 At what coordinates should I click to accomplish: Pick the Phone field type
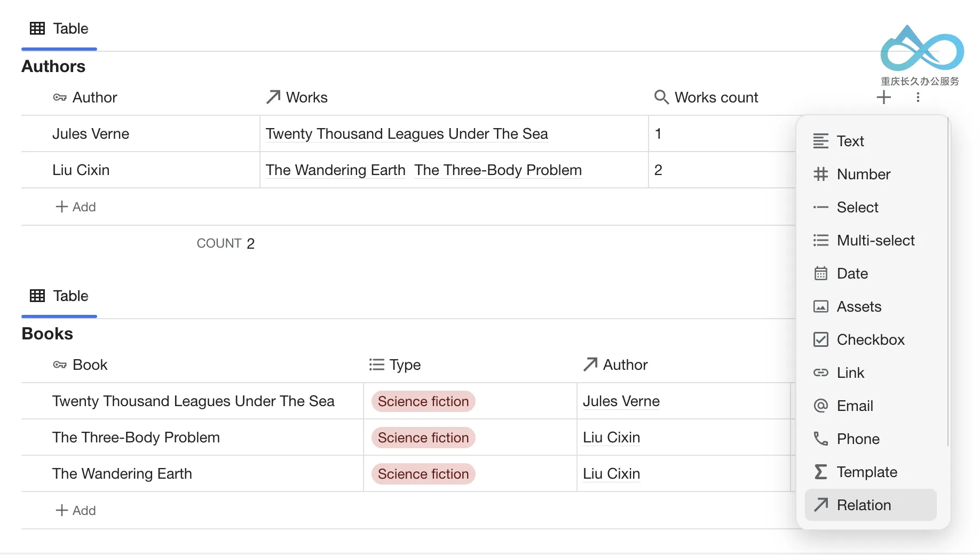pyautogui.click(x=871, y=439)
